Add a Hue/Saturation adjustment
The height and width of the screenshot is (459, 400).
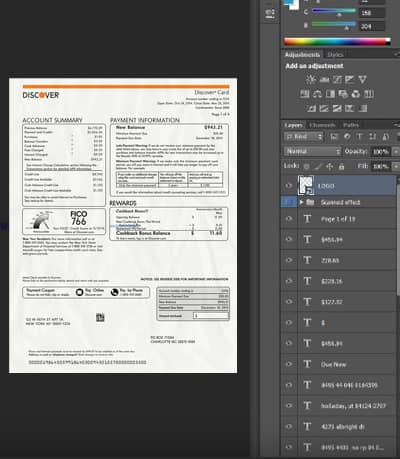click(305, 94)
